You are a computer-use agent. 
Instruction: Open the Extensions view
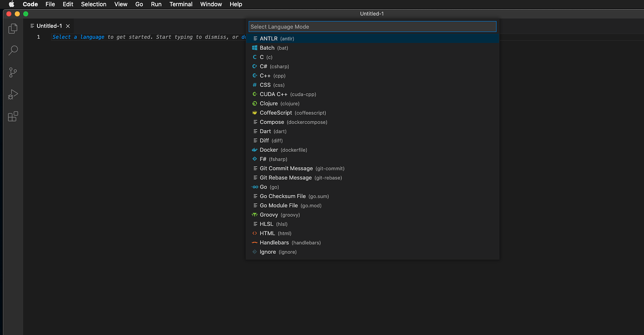(x=13, y=117)
